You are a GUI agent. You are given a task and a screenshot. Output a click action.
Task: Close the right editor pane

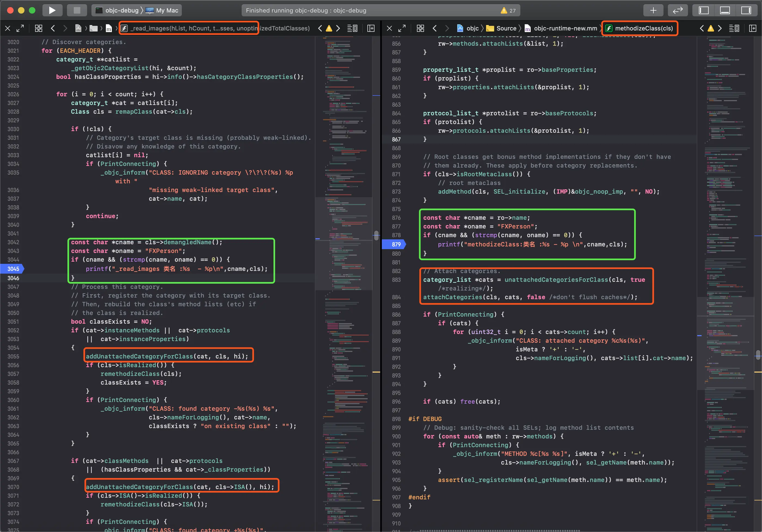(389, 28)
